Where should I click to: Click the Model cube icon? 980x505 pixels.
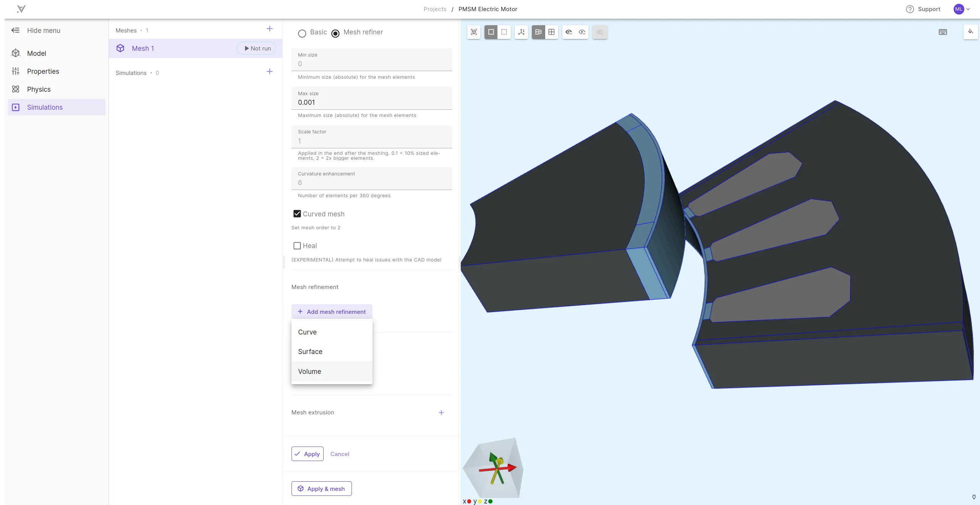tap(16, 53)
